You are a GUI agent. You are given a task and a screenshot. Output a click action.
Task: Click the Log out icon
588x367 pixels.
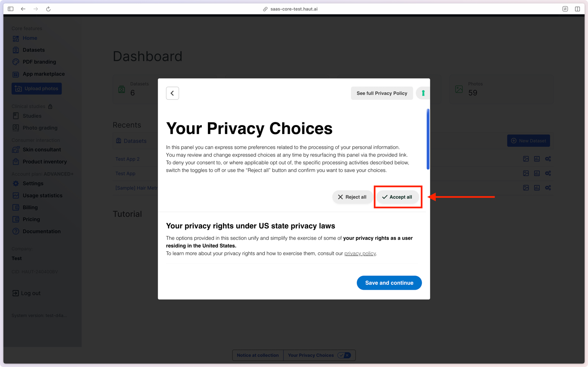pos(16,293)
